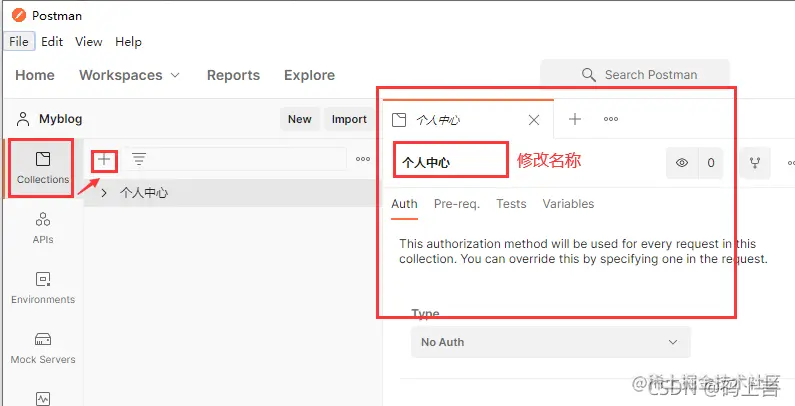Create a new collection with plus icon
This screenshot has height=406, width=795.
[x=104, y=160]
